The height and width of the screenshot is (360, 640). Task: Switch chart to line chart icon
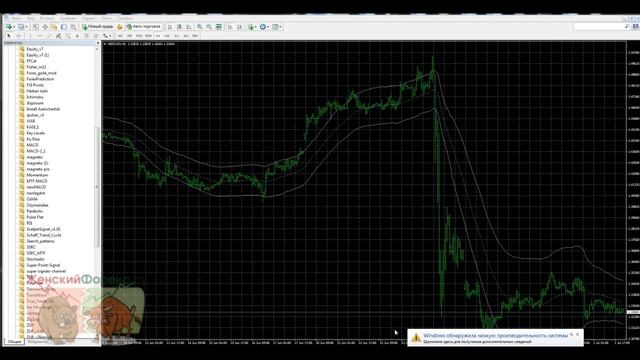(189, 27)
